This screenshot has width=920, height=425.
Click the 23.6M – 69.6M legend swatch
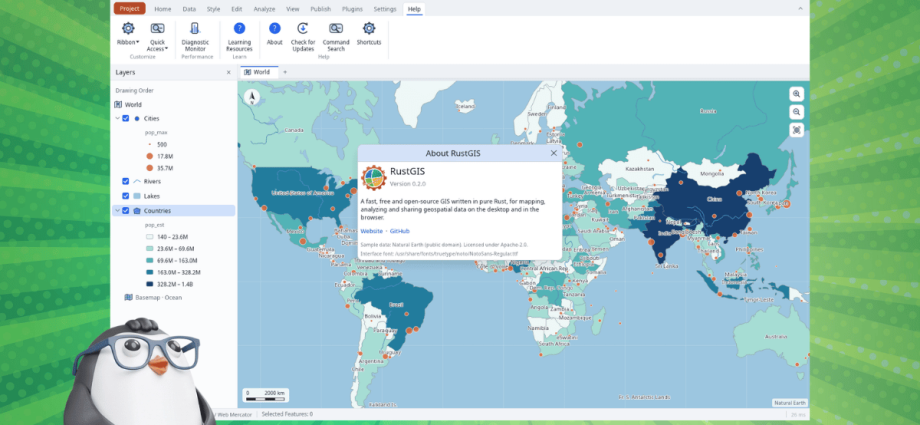click(x=149, y=248)
